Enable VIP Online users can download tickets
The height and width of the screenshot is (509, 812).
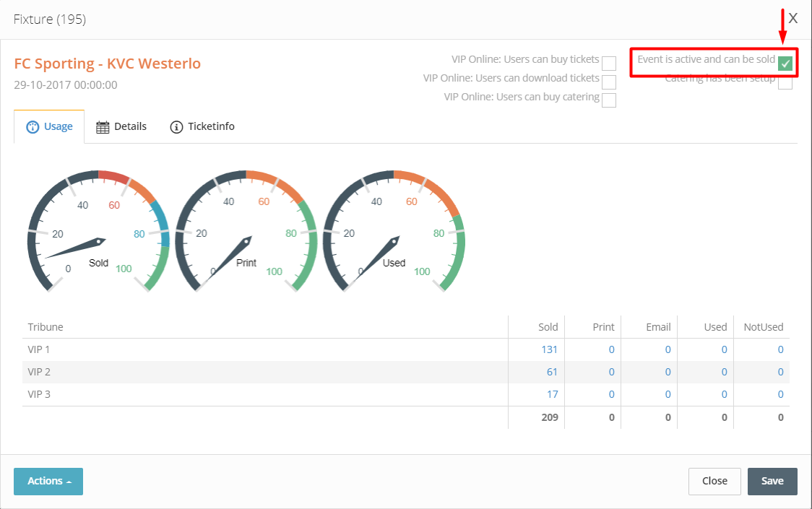[x=609, y=82]
